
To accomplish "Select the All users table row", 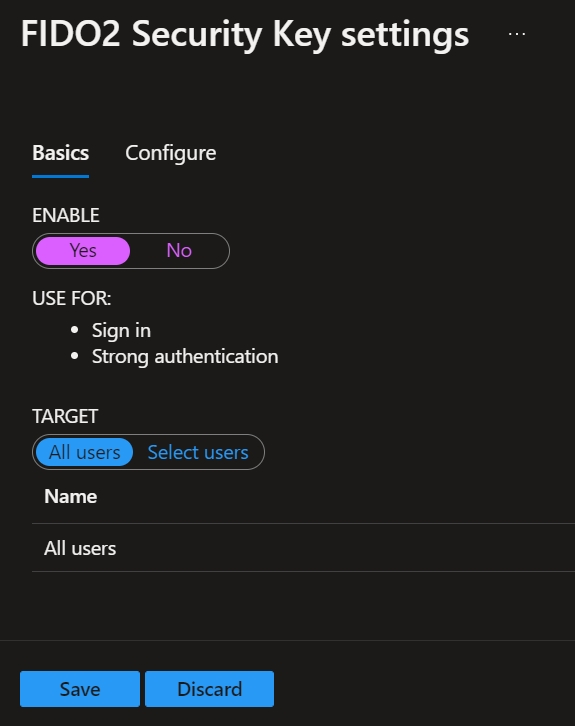I will tap(303, 548).
